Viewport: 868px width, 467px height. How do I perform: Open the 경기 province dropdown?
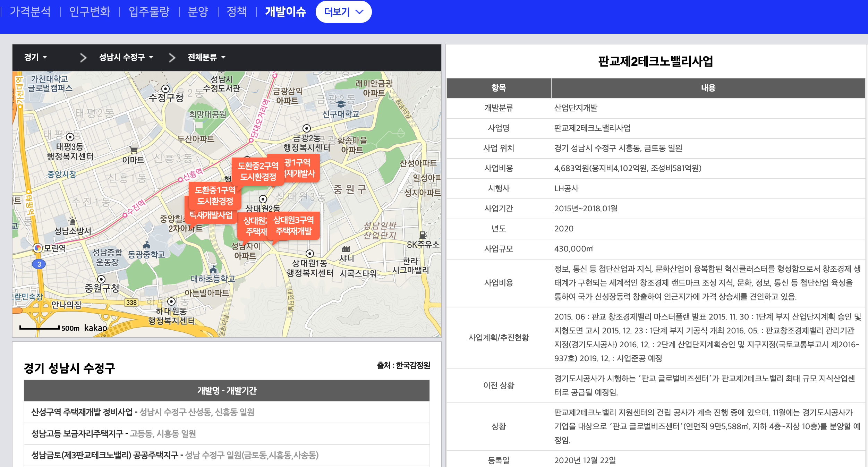(35, 57)
